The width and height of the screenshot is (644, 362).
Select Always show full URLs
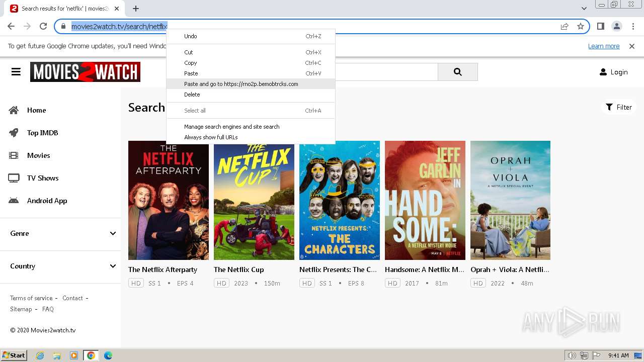point(251,137)
